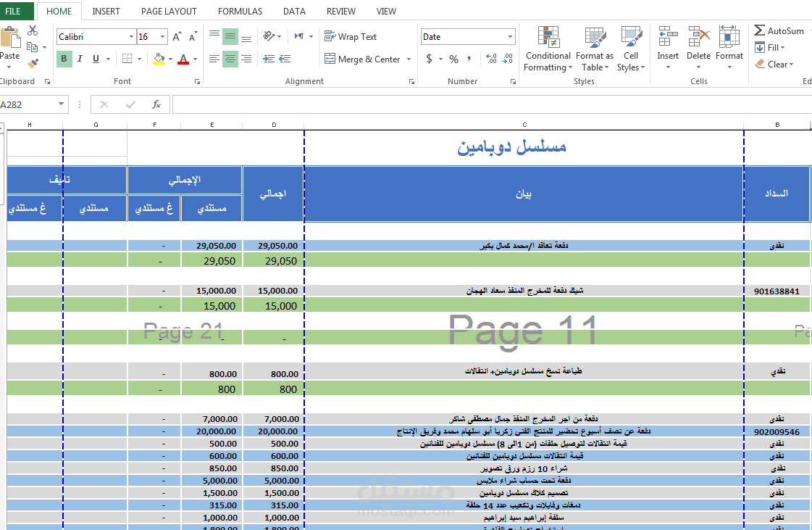The width and height of the screenshot is (812, 530).
Task: Increase font size with large A icon
Action: coord(177,37)
